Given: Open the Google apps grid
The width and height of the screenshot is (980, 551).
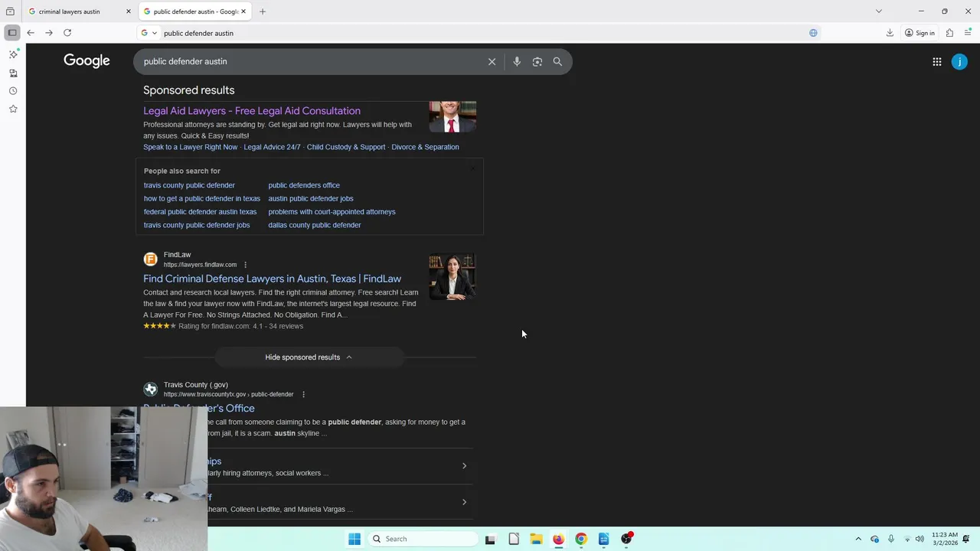Looking at the screenshot, I should pos(936,62).
